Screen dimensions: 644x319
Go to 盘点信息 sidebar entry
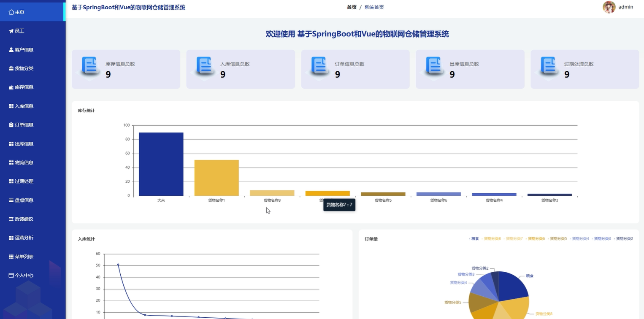click(32, 200)
